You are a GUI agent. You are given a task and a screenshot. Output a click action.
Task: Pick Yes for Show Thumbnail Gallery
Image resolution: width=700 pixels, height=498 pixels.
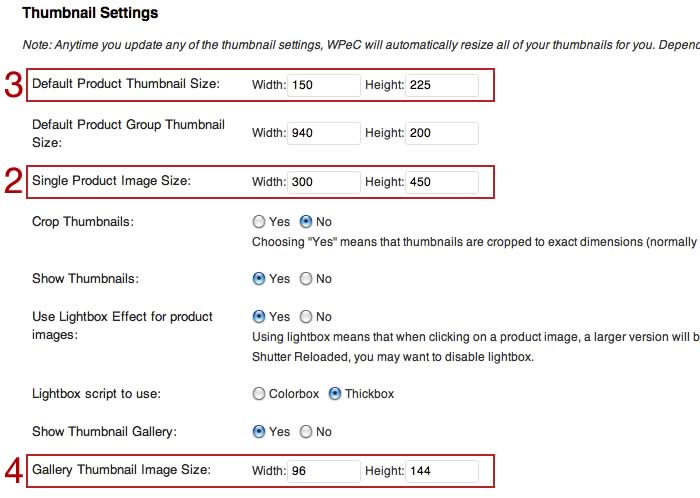click(259, 432)
